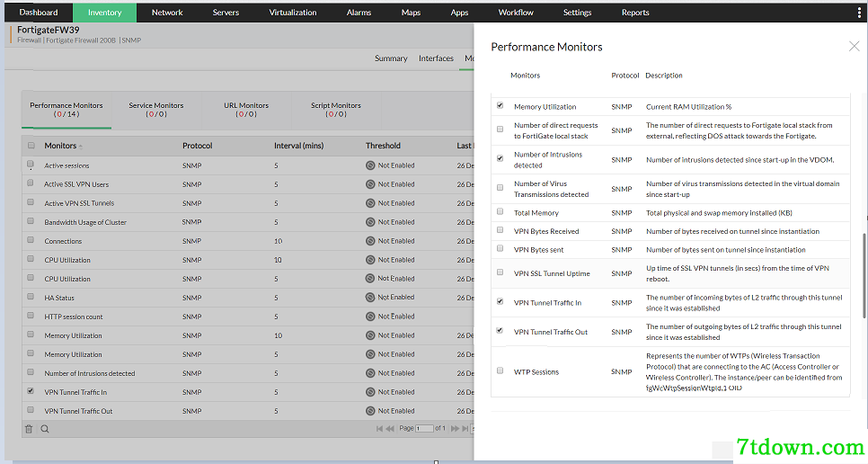Click threshold icon for VPN Tunnel Traffic Out
The height and width of the screenshot is (464, 868).
tap(370, 411)
